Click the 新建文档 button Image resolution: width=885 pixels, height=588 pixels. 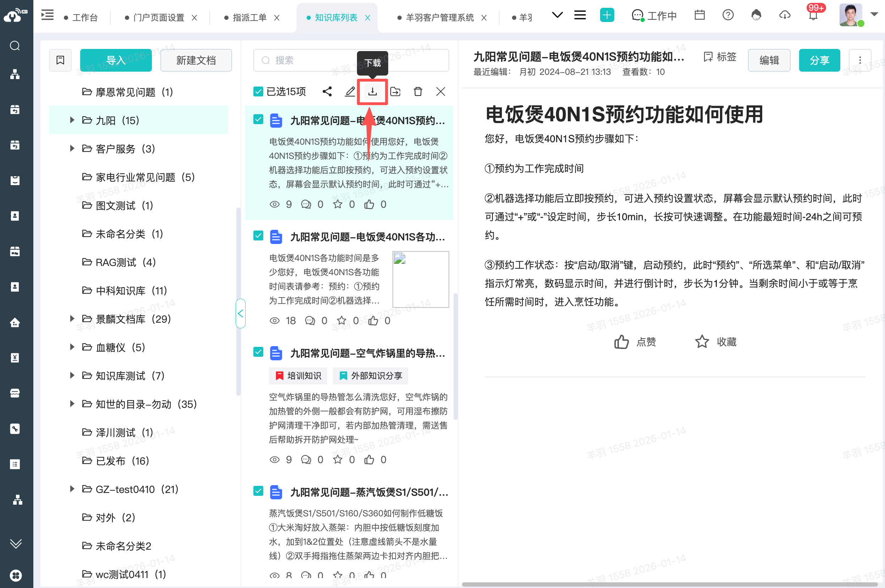pyautogui.click(x=196, y=60)
